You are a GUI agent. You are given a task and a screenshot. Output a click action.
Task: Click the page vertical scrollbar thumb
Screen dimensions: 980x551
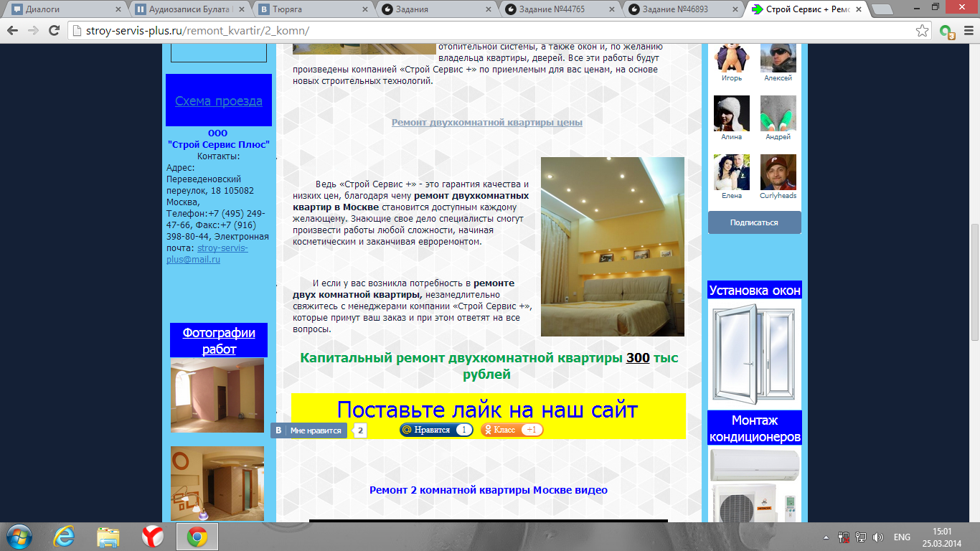coord(974,282)
